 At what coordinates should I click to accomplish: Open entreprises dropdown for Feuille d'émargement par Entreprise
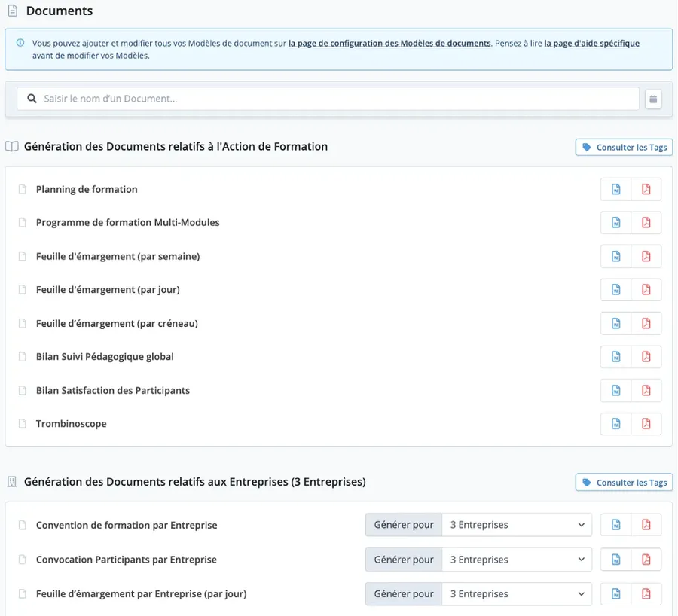(x=516, y=593)
